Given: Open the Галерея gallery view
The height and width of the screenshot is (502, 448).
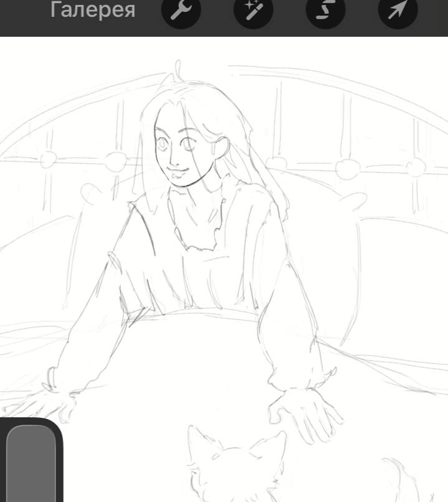Looking at the screenshot, I should point(93,10).
